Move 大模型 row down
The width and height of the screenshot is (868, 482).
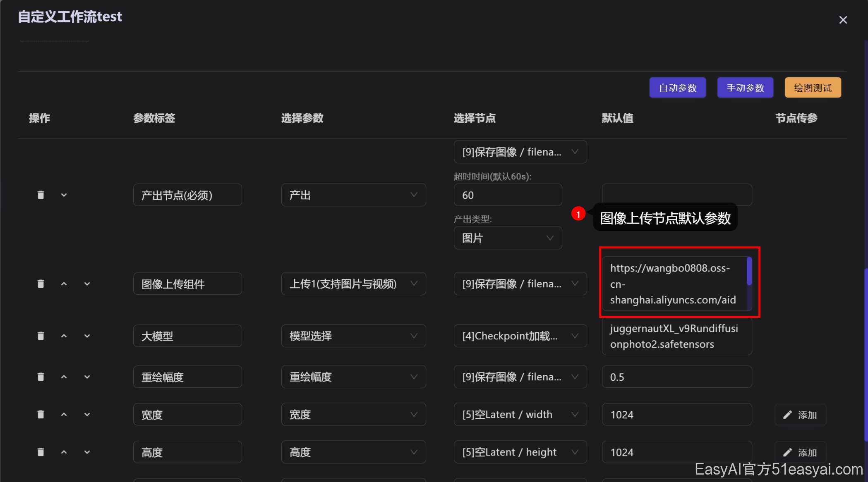87,336
